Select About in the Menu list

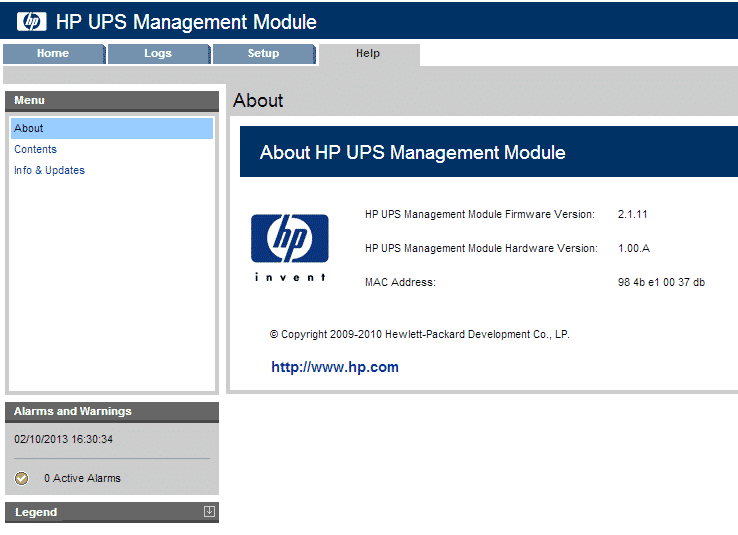[x=112, y=128]
